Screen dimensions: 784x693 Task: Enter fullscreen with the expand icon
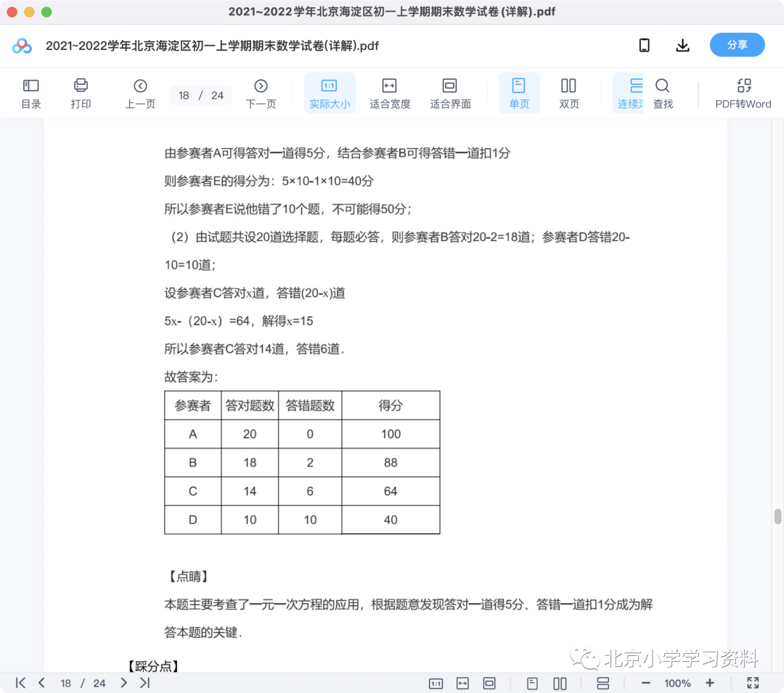pos(753,683)
